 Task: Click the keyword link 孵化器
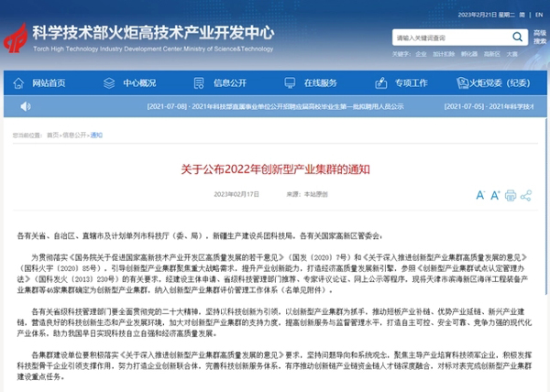point(469,54)
